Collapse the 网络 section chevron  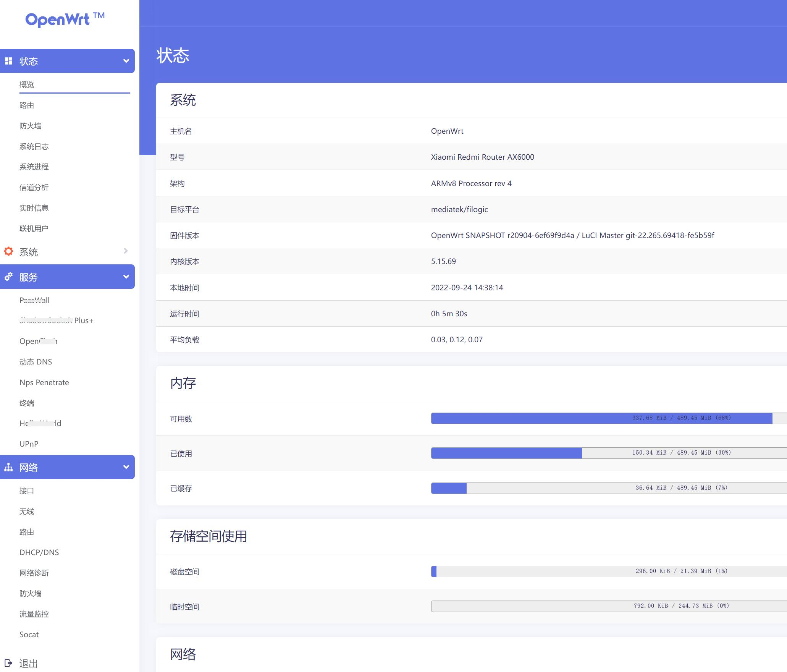point(126,467)
